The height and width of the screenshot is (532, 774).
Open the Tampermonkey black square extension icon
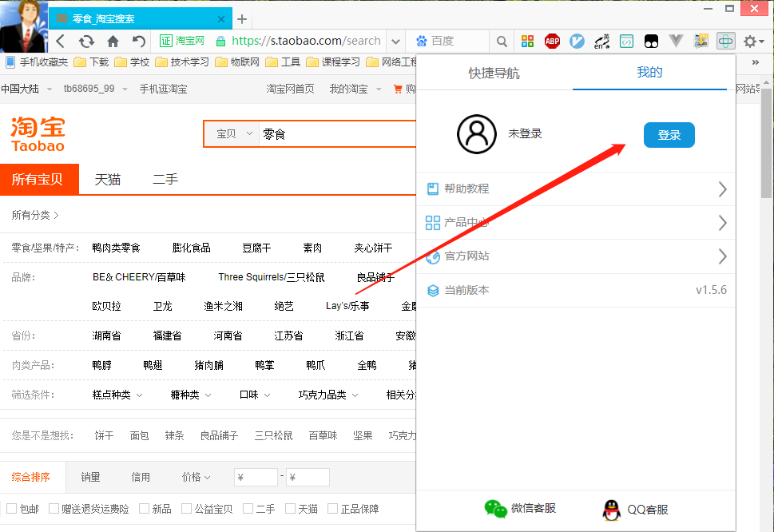point(651,42)
